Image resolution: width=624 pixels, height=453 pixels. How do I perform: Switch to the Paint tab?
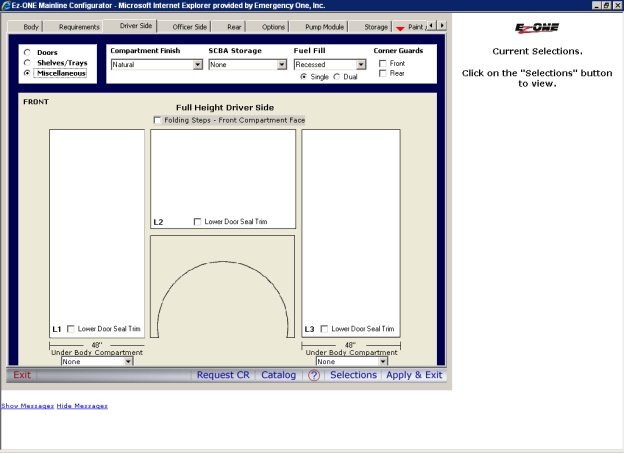point(411,27)
